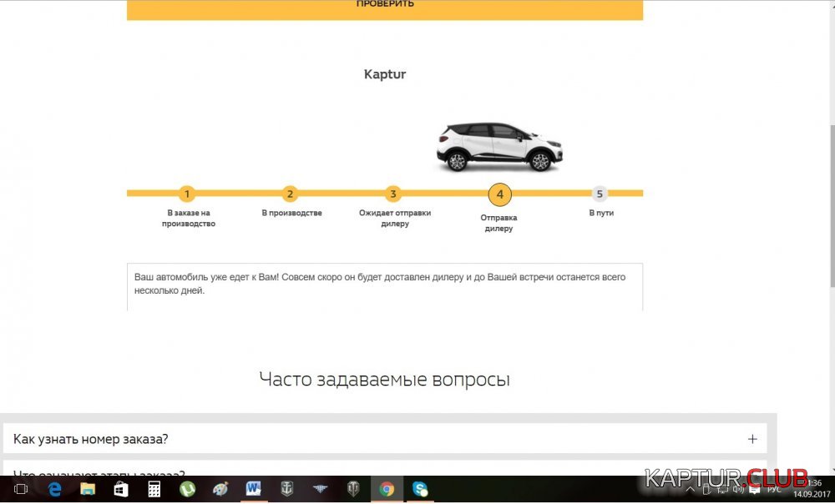The height and width of the screenshot is (504, 835).
Task: Switch input language РУС indicator
Action: tap(774, 490)
